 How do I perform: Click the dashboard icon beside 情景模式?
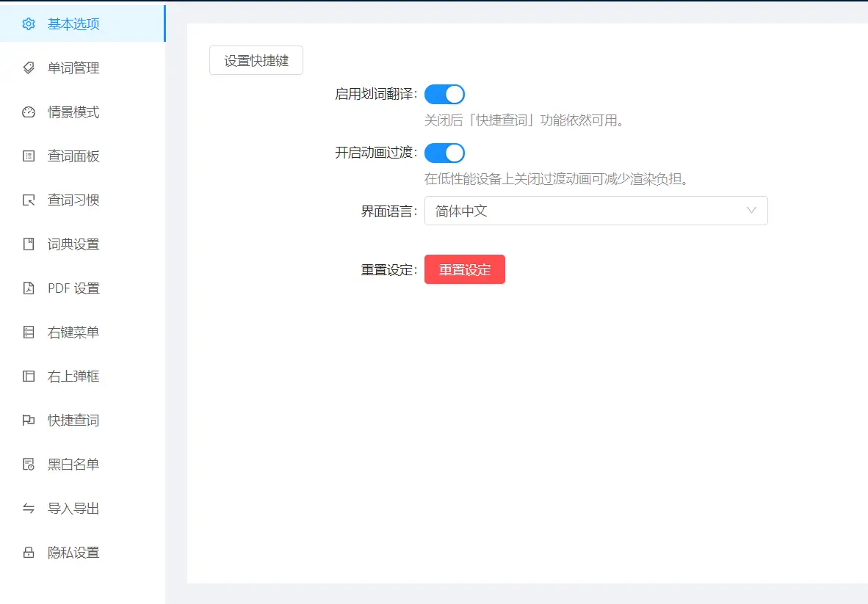tap(28, 112)
